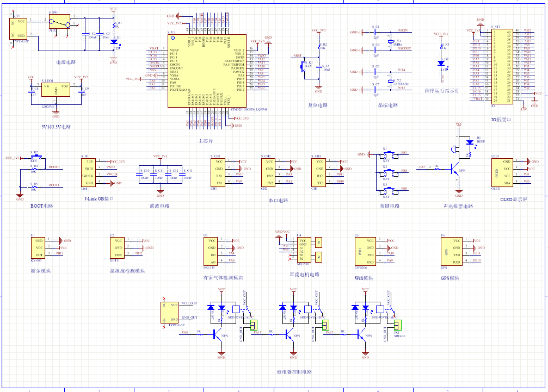
Task: Click the '声光报警电路' section label
Action: tap(458, 206)
